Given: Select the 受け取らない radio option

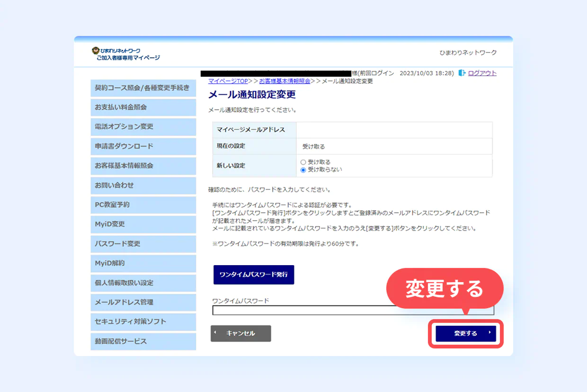Looking at the screenshot, I should pyautogui.click(x=303, y=170).
